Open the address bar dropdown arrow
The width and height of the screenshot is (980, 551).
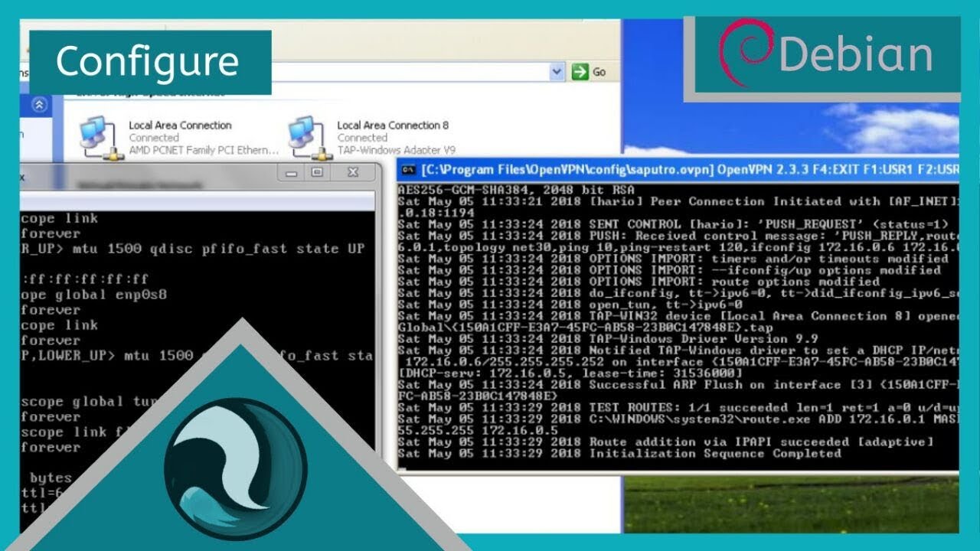[557, 72]
